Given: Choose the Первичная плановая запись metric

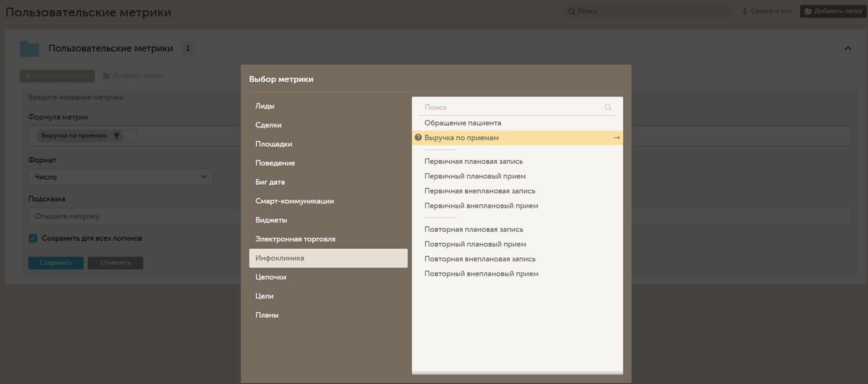Looking at the screenshot, I should click(517, 161).
